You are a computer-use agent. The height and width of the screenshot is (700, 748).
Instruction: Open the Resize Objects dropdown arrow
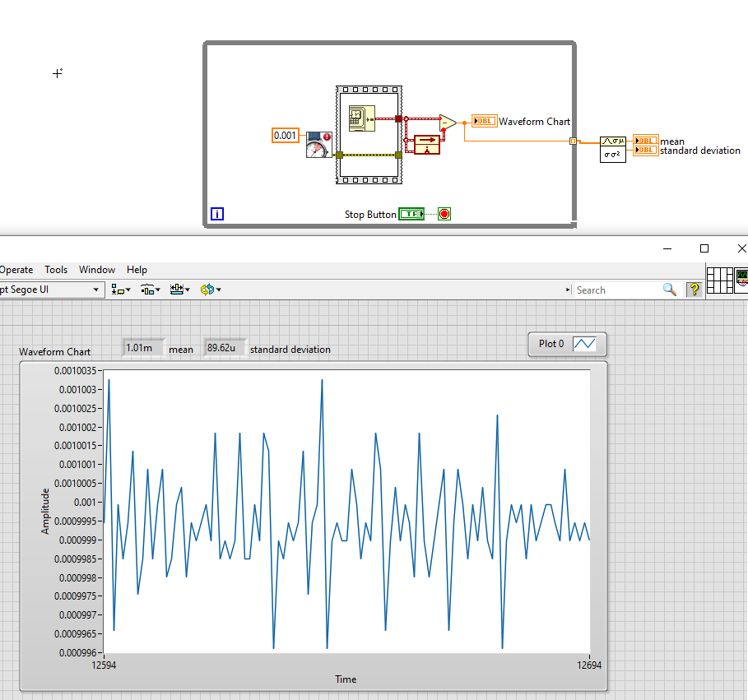(x=188, y=289)
